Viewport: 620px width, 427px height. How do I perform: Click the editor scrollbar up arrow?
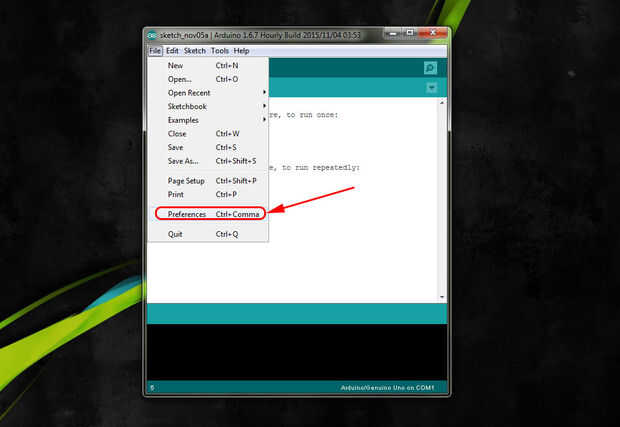point(442,102)
